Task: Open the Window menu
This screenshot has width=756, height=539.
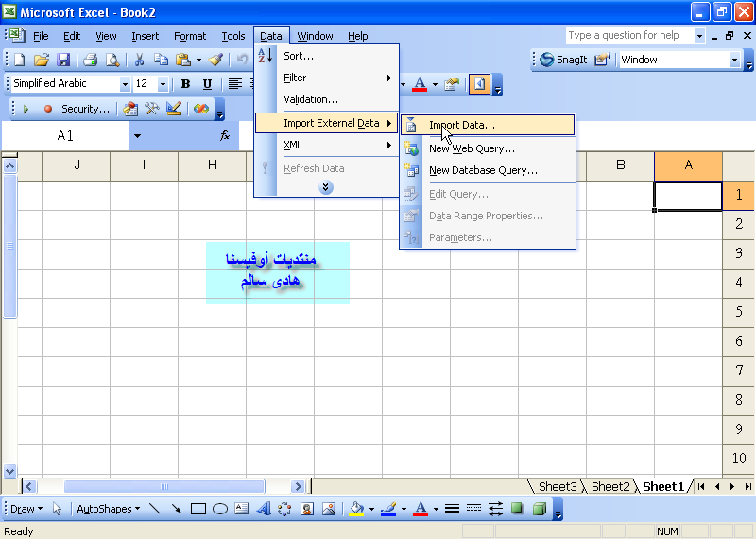Action: (315, 36)
